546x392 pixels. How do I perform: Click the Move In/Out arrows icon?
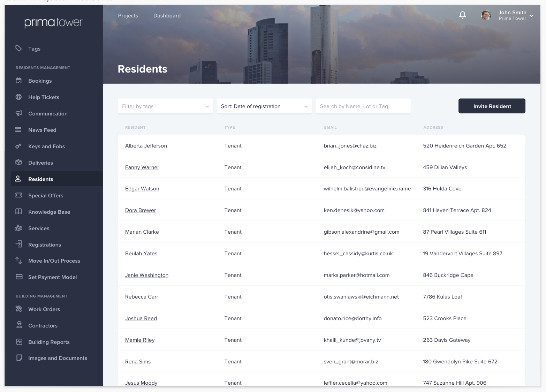click(x=18, y=261)
